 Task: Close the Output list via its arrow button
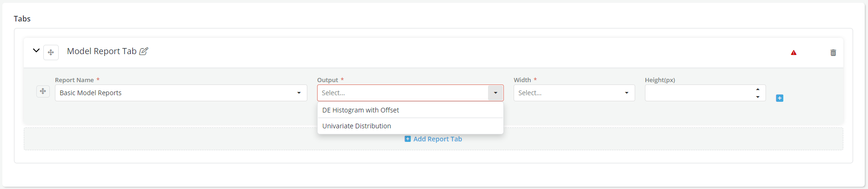pyautogui.click(x=495, y=93)
